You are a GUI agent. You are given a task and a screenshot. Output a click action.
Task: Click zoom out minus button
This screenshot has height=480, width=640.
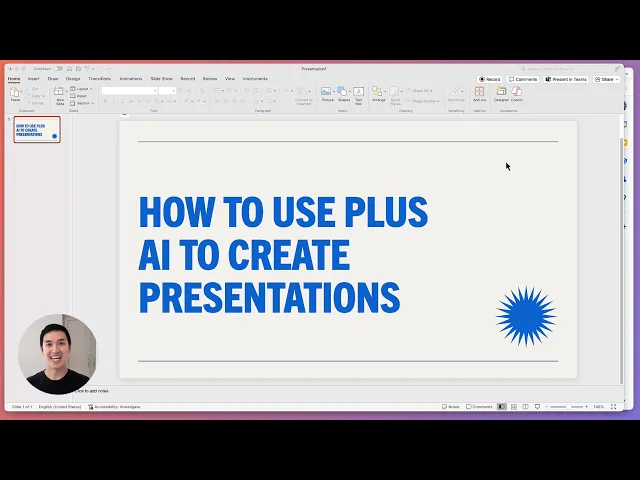pos(547,407)
